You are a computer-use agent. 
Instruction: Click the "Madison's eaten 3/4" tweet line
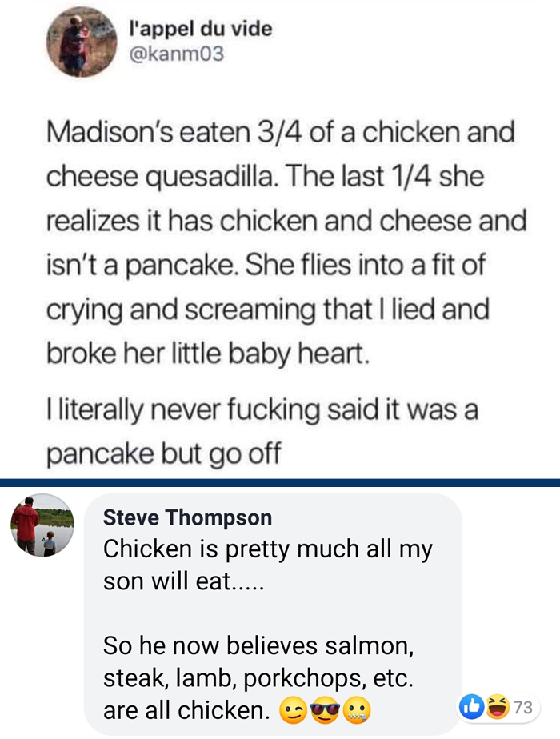point(280,132)
